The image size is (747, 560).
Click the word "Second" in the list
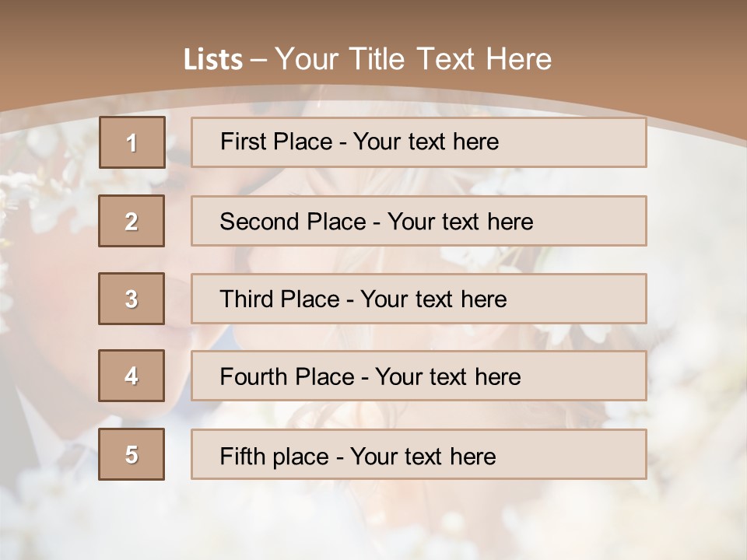click(260, 222)
